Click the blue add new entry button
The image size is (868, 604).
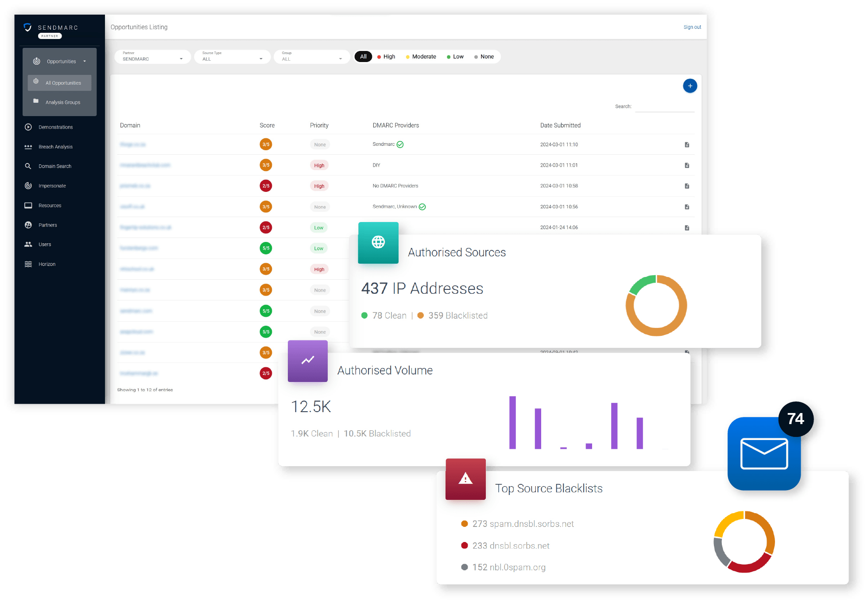[690, 86]
